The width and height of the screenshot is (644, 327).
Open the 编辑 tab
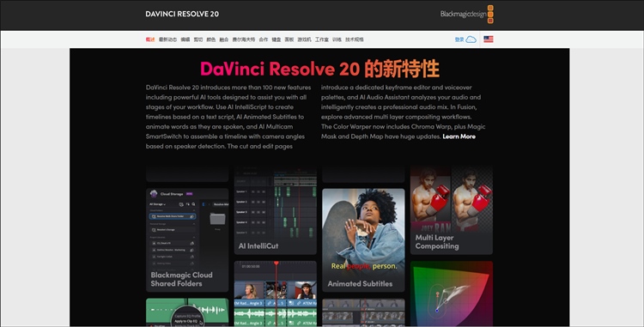[x=185, y=39]
